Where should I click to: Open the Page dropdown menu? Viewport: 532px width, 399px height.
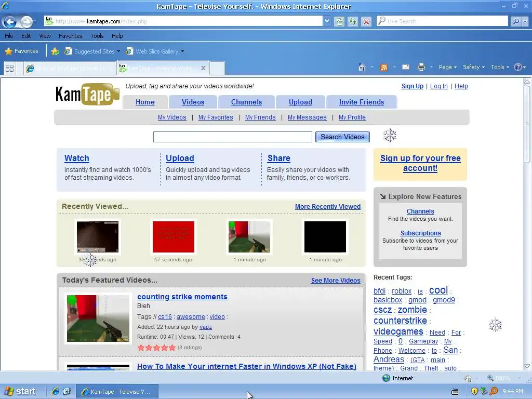[x=447, y=67]
